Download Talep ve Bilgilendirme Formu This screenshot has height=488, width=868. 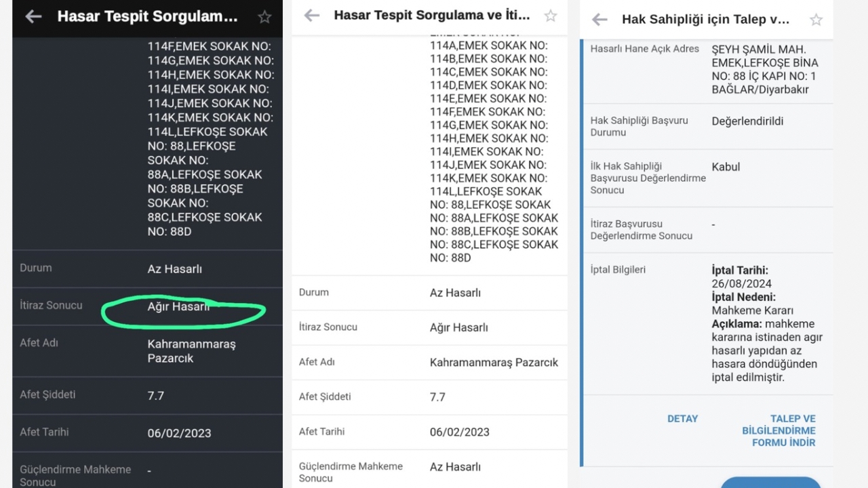(x=783, y=430)
